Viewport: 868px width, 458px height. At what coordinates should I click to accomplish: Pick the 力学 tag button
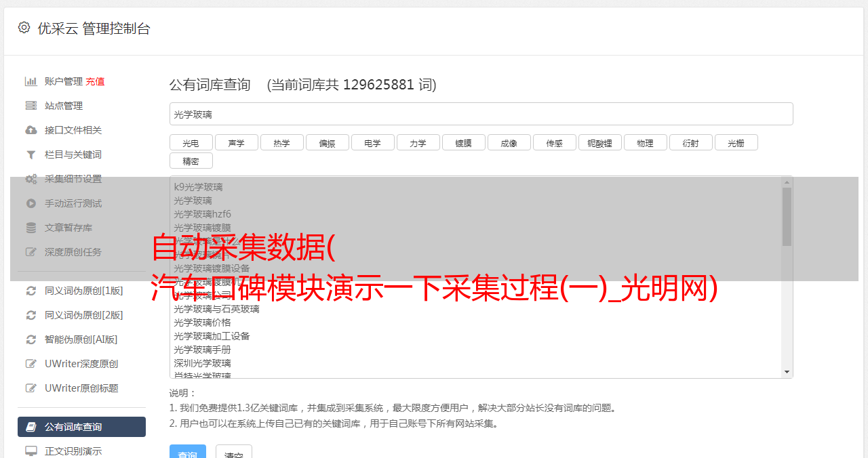pos(418,142)
